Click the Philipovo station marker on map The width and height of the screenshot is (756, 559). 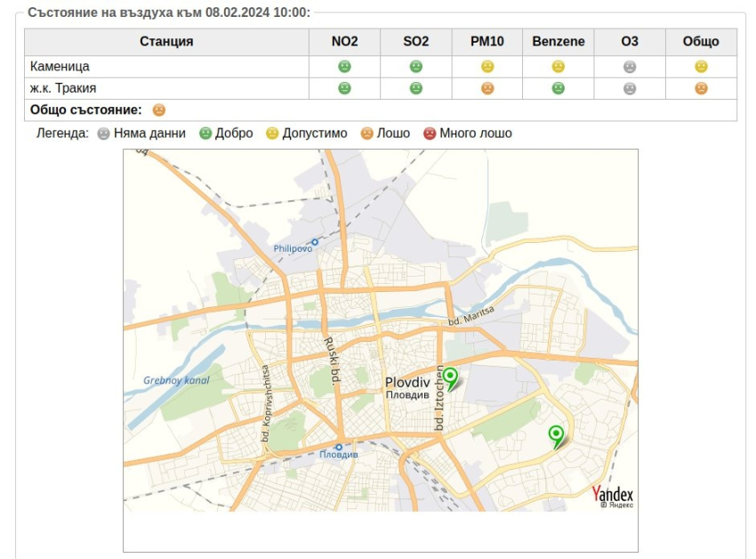(x=314, y=241)
